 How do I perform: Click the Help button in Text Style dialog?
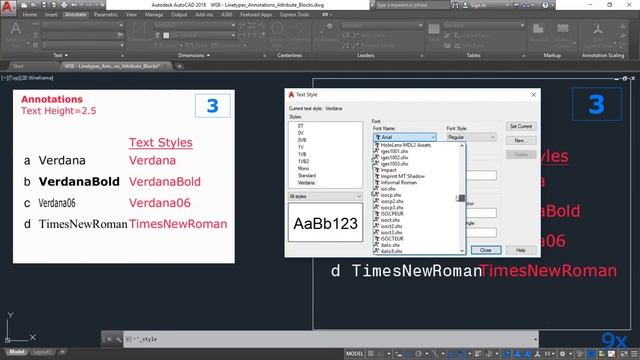[x=521, y=250]
